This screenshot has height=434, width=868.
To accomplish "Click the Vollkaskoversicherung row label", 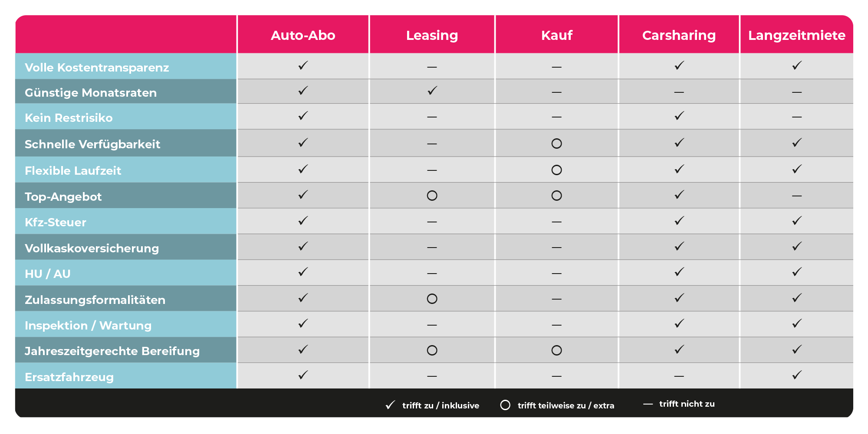I will tap(92, 248).
